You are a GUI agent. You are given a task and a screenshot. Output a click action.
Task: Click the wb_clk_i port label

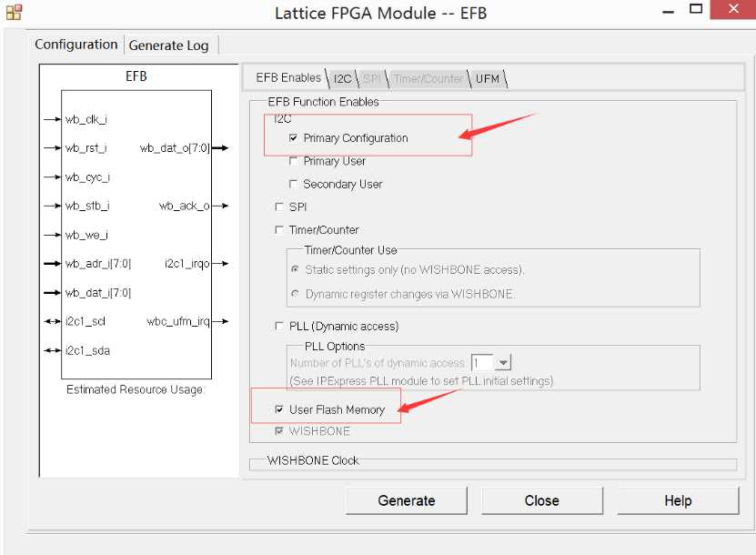[x=86, y=119]
